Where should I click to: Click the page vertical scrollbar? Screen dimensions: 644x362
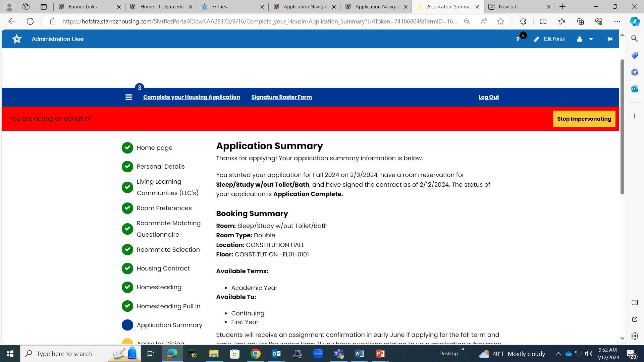click(x=622, y=127)
